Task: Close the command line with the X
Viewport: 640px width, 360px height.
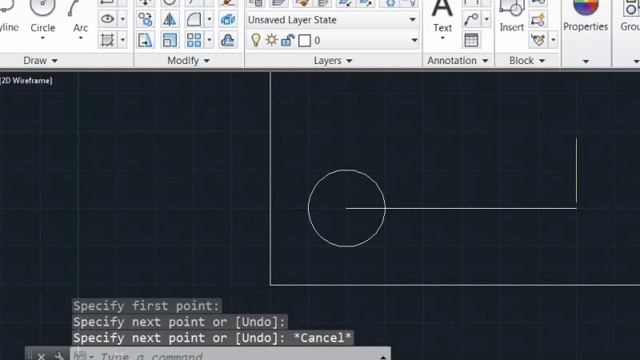Action: 41,356
